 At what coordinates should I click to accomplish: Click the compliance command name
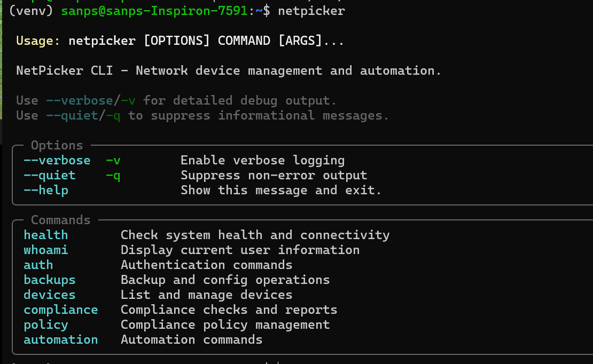[60, 310]
